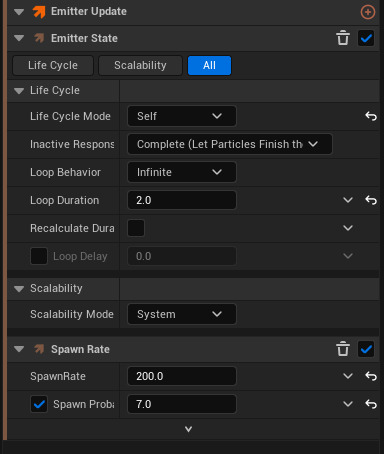Click the Spawn Rate module icon
The width and height of the screenshot is (384, 454).
pos(39,349)
